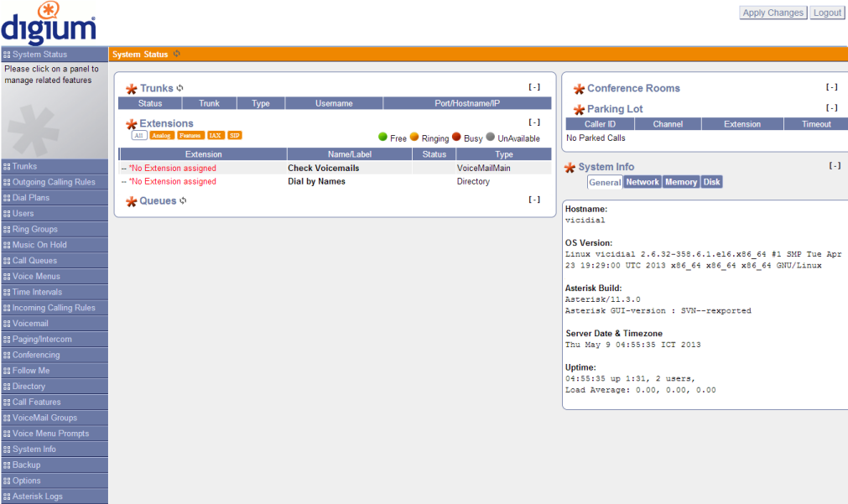Viewport: 848px width, 504px height.
Task: Click the Queues panel heading
Action: point(158,200)
